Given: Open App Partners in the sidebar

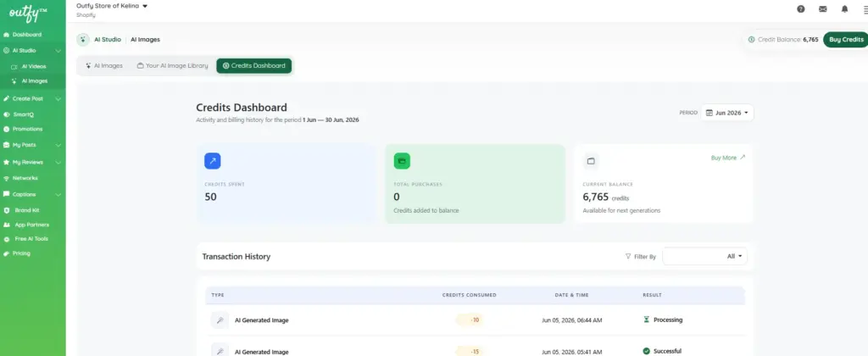Looking at the screenshot, I should pyautogui.click(x=31, y=225).
